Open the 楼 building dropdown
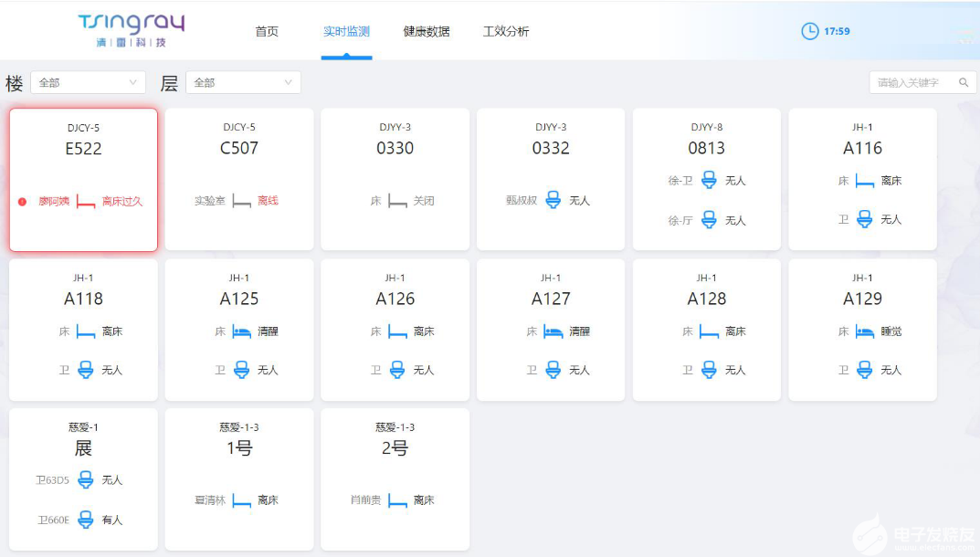Screen dimensions: 980x557 [88, 82]
